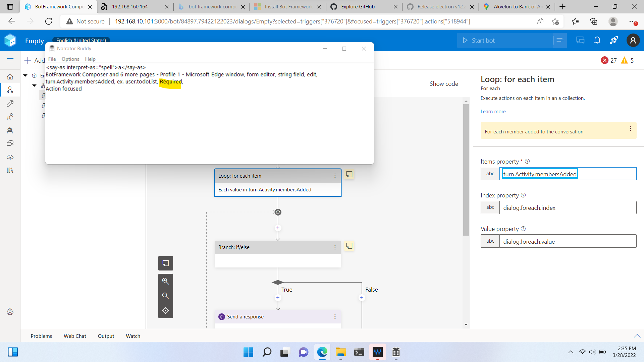Open Options menu in Narrator Buddy

(x=70, y=59)
